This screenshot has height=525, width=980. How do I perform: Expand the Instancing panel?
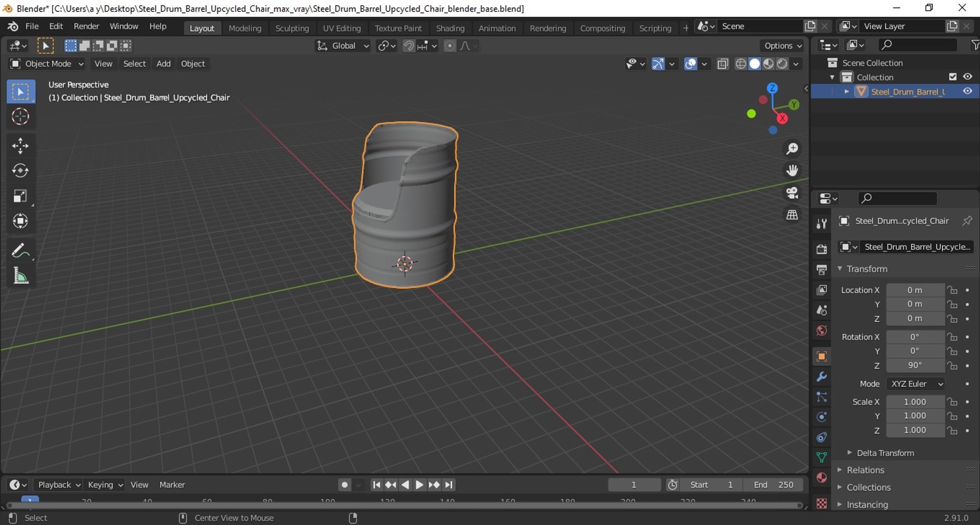867,505
